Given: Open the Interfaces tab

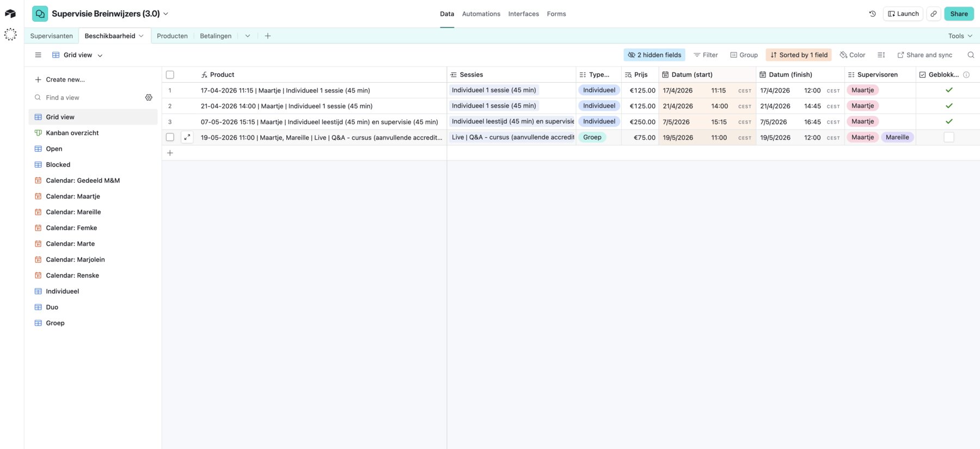Looking at the screenshot, I should 524,14.
